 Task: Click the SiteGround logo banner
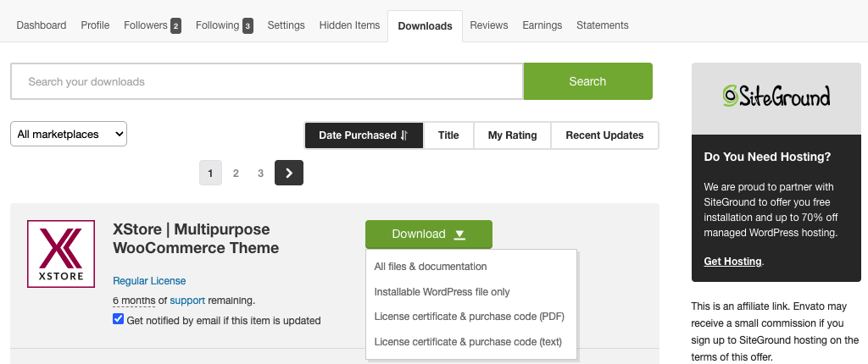tap(776, 97)
